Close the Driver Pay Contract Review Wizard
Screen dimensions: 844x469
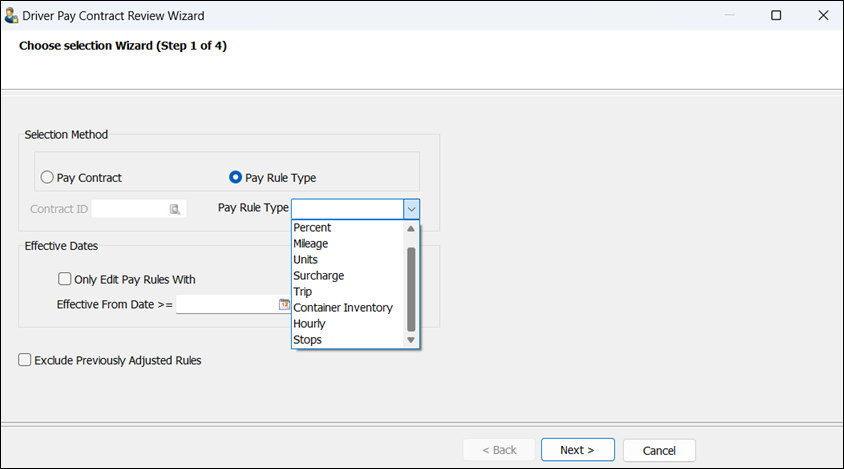(822, 15)
